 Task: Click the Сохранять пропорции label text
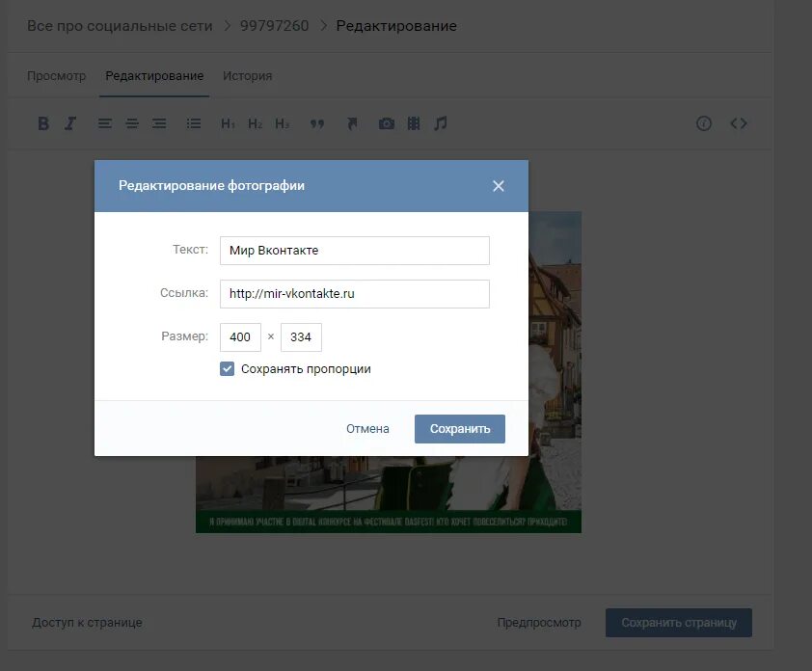coord(306,369)
